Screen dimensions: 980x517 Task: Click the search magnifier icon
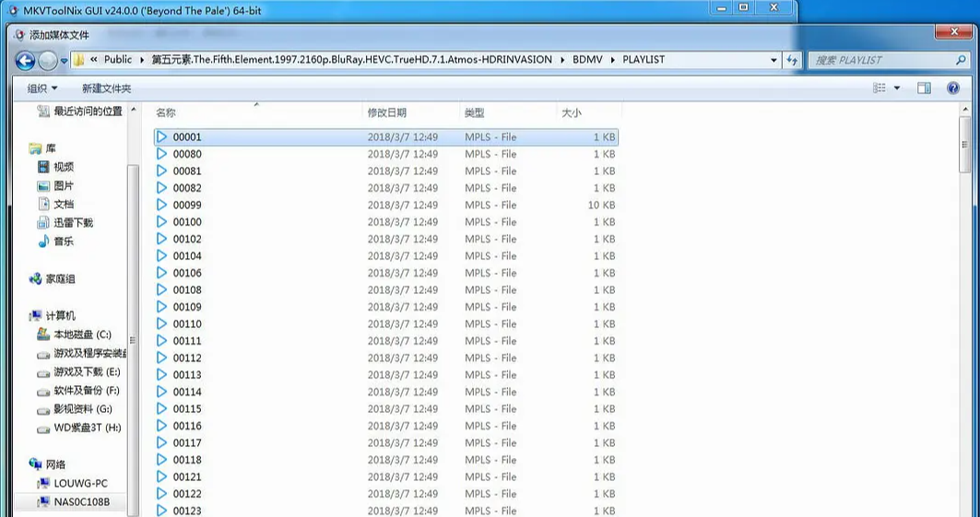click(961, 60)
